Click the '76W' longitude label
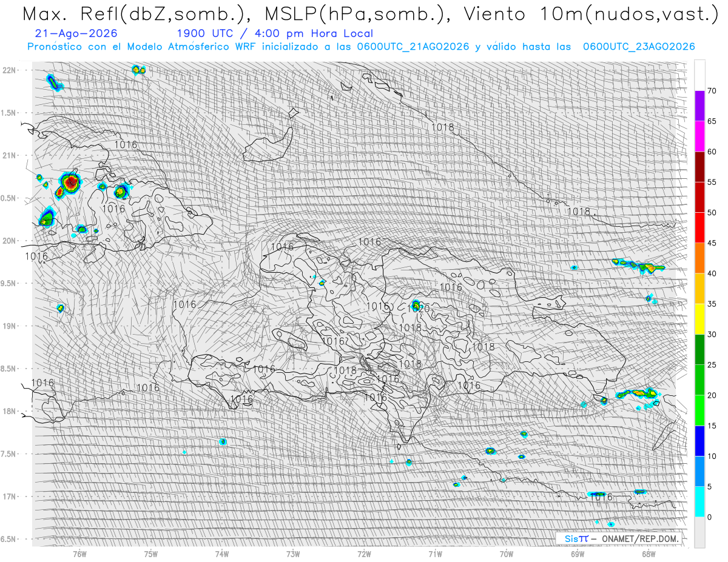The width and height of the screenshot is (728, 562). (79, 554)
